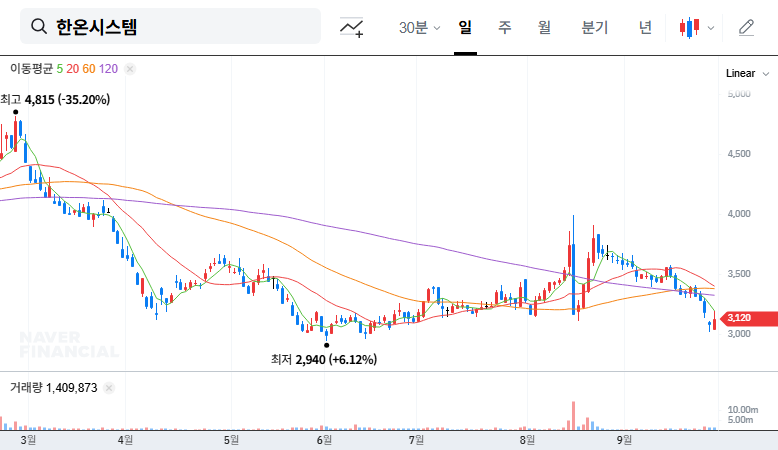Image resolution: width=778 pixels, height=450 pixels.
Task: Remove the 이동평균 indicator
Action: click(130, 69)
